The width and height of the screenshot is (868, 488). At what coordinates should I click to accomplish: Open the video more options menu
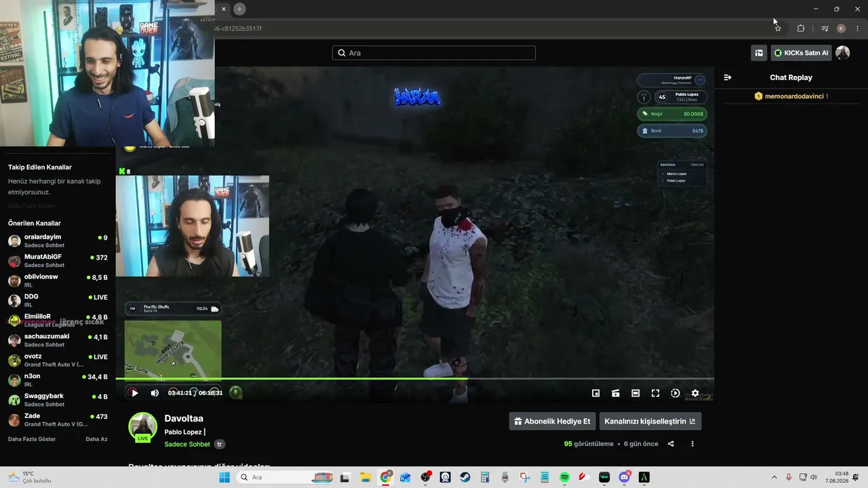tap(692, 444)
